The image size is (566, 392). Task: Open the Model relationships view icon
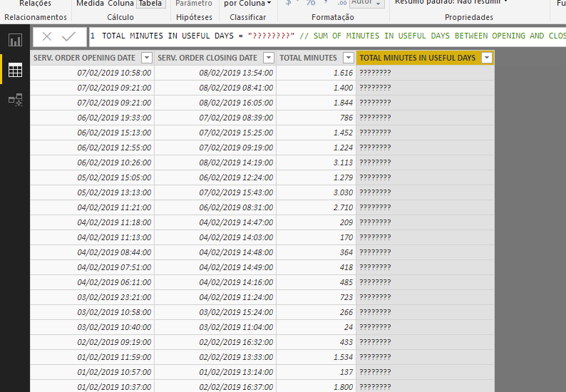coord(15,100)
